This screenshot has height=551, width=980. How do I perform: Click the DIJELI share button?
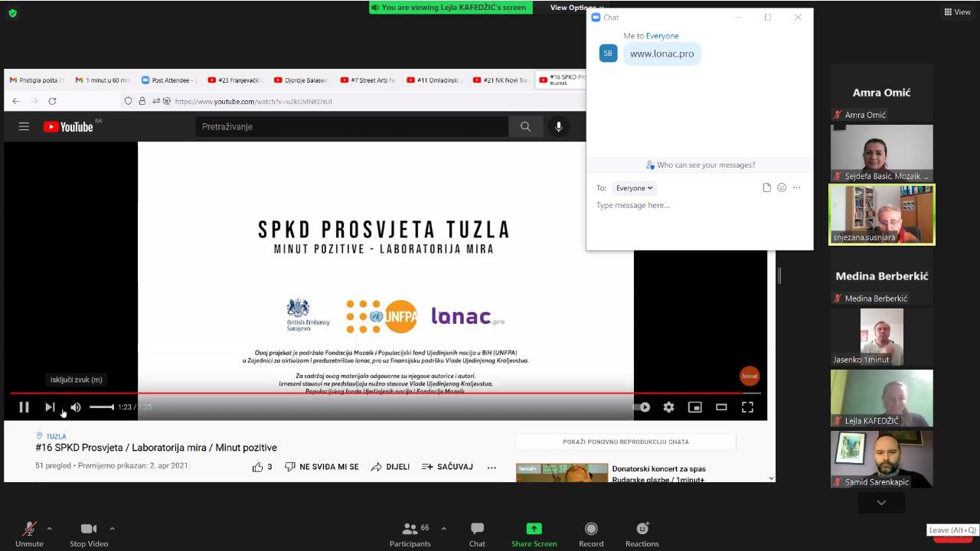[390, 467]
